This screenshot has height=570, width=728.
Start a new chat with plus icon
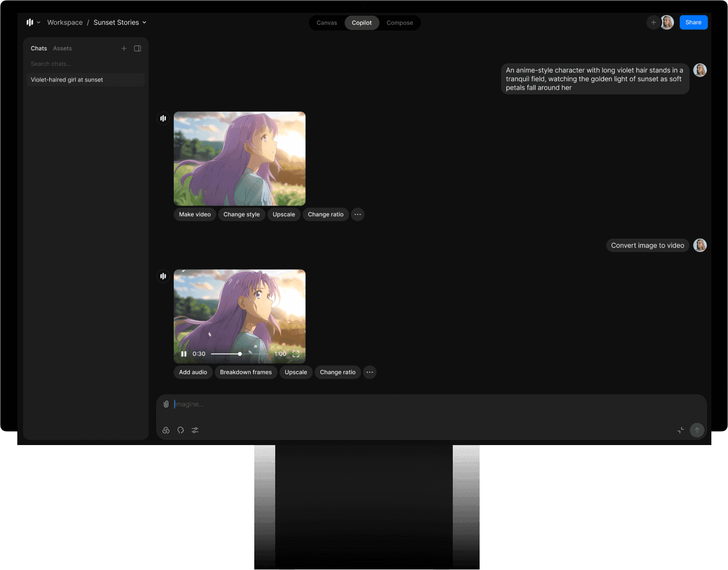(124, 48)
